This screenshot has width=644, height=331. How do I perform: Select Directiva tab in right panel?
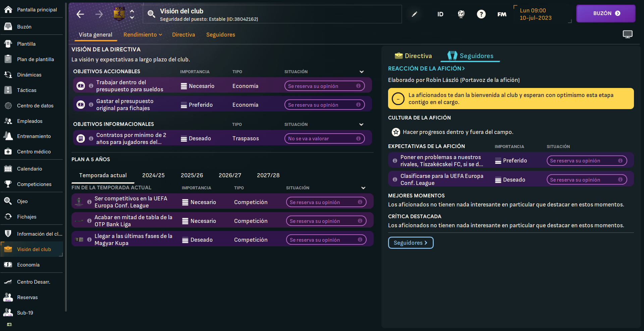click(x=413, y=56)
